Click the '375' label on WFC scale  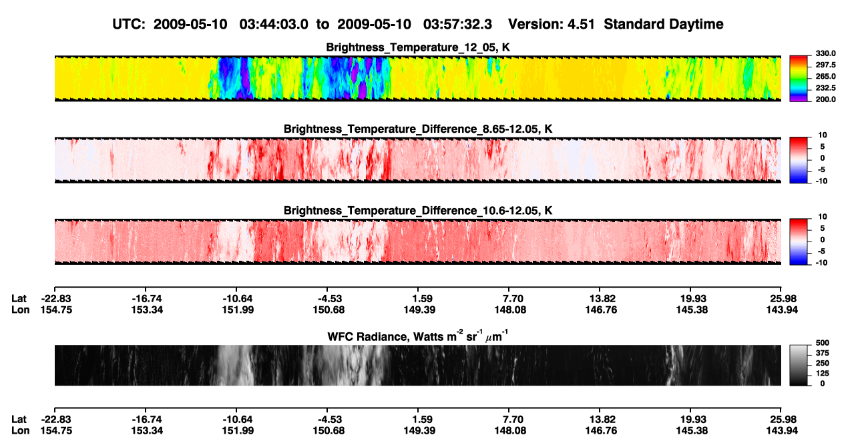point(823,352)
